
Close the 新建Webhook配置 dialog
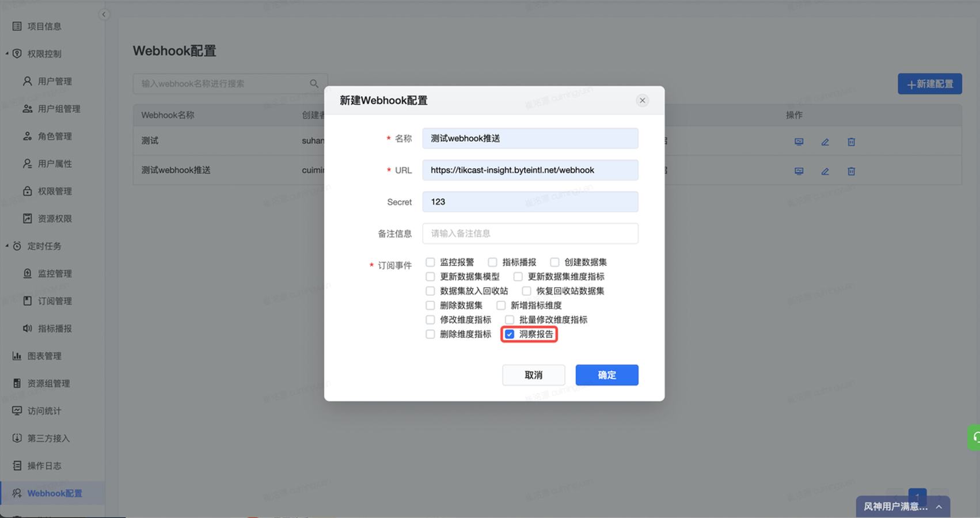[643, 101]
